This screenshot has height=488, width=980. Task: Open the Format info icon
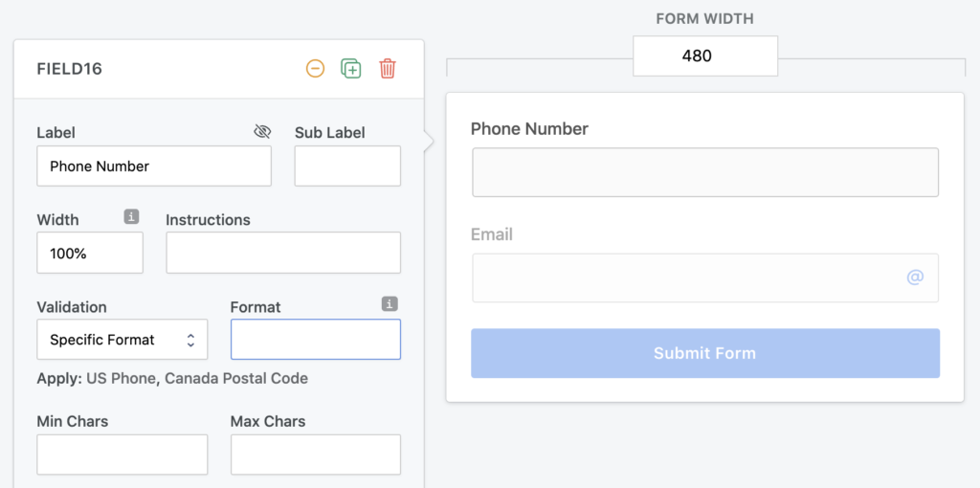[390, 304]
